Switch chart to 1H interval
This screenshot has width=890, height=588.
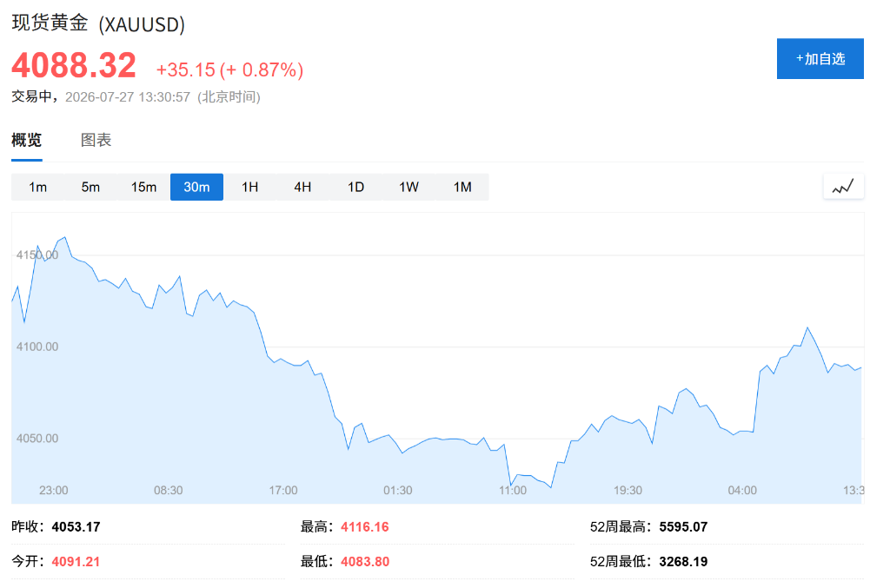(x=249, y=187)
